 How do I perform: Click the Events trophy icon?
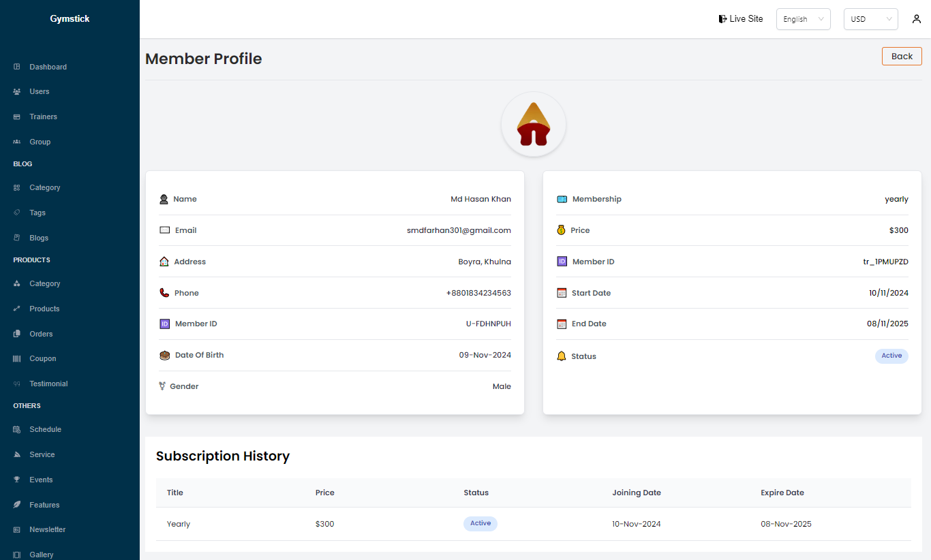tap(17, 480)
